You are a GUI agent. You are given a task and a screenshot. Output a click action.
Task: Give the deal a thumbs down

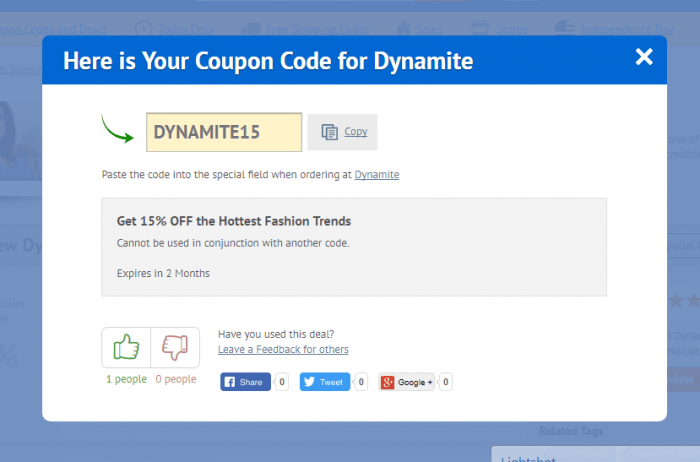[175, 347]
